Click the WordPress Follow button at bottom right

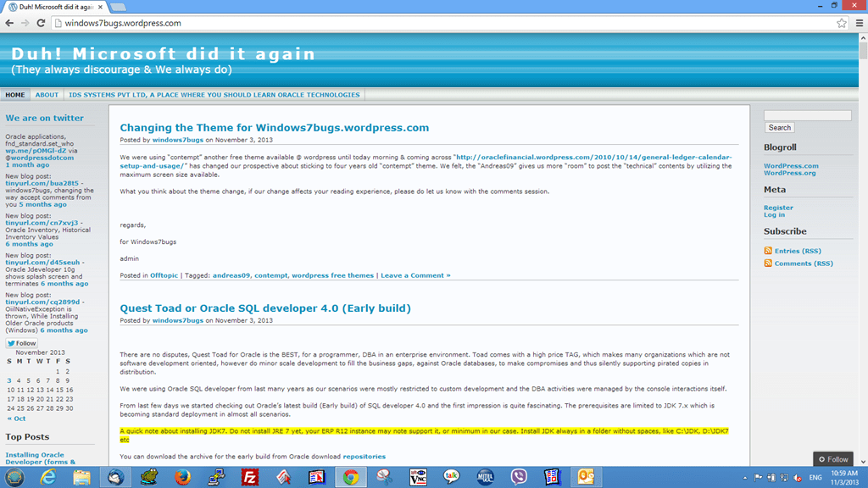(833, 459)
